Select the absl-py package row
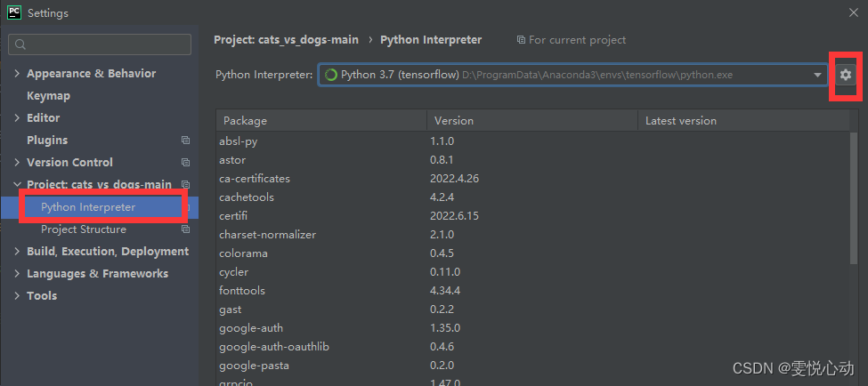The height and width of the screenshot is (386, 868). coord(532,141)
